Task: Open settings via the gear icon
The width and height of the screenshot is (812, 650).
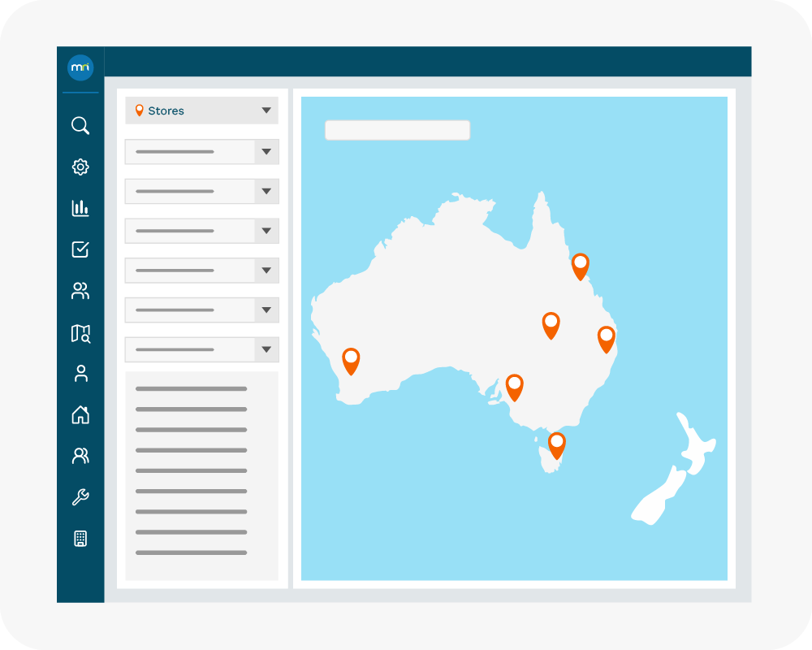Action: pyautogui.click(x=80, y=167)
